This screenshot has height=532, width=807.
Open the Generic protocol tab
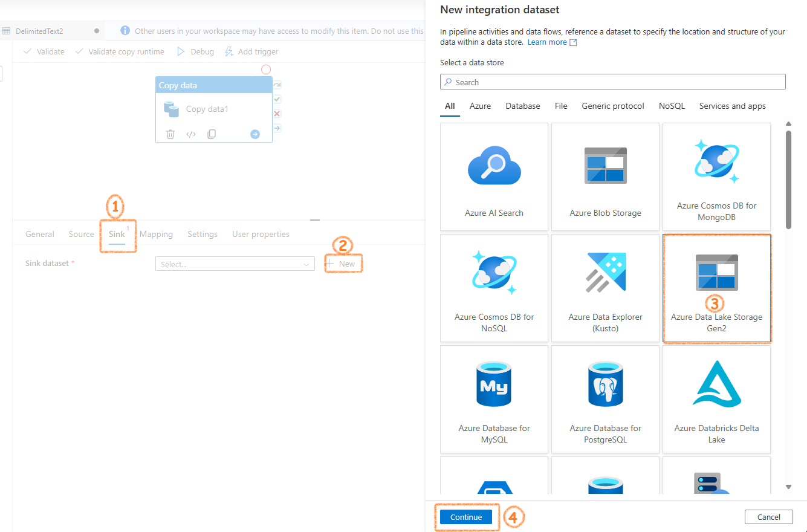[x=613, y=106]
